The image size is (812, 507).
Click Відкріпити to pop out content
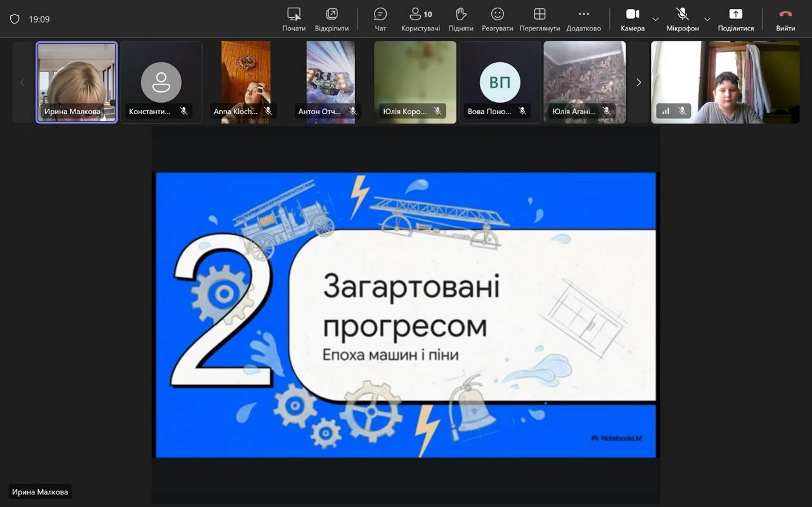click(332, 19)
